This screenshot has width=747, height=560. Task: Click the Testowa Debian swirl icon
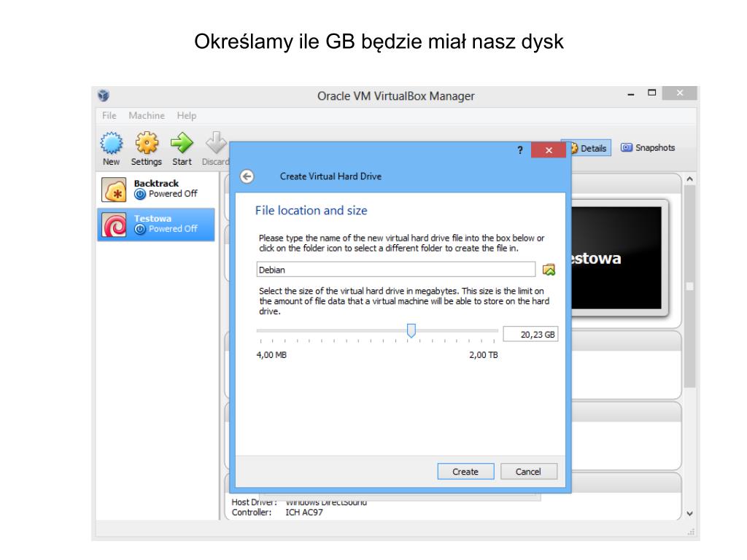114,225
